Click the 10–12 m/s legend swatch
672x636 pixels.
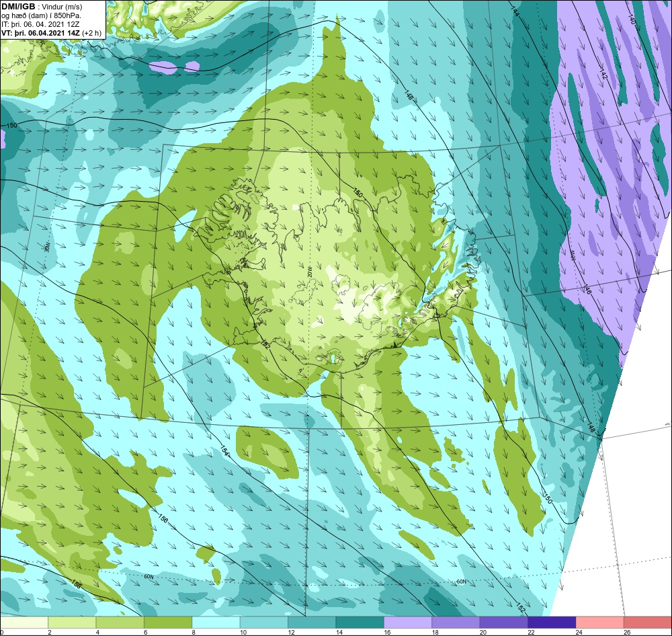coord(264,623)
